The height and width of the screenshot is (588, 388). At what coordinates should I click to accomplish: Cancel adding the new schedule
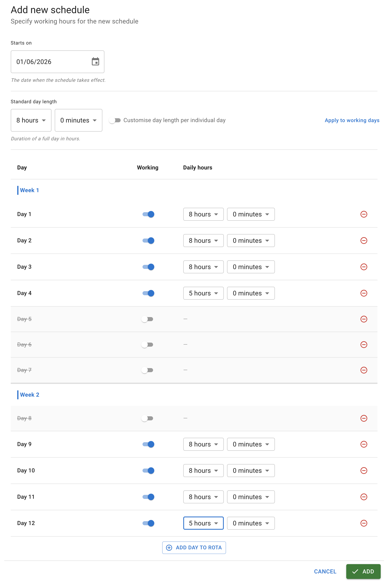pos(325,571)
